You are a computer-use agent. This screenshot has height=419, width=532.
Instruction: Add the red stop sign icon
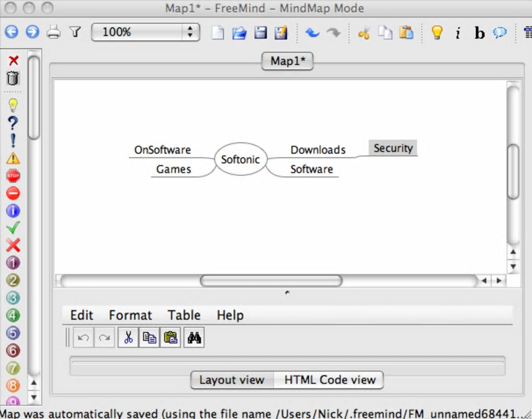tap(13, 176)
